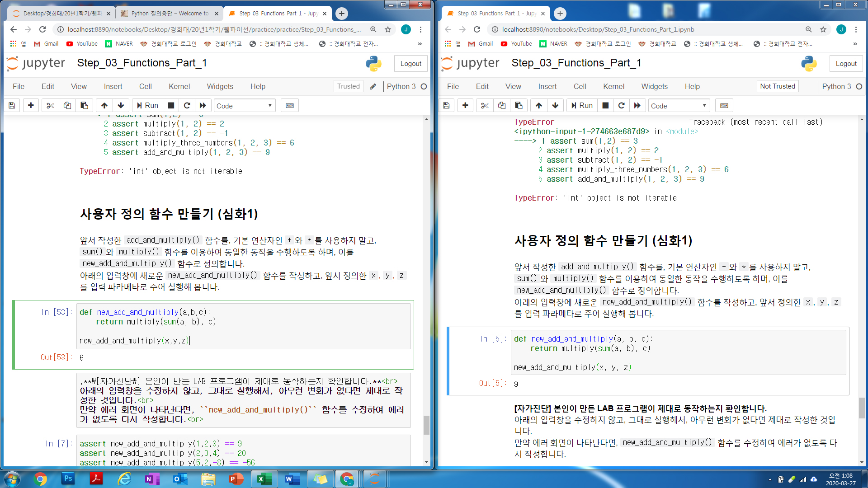Open Help menu in right notebook
The width and height of the screenshot is (868, 488).
pos(692,86)
